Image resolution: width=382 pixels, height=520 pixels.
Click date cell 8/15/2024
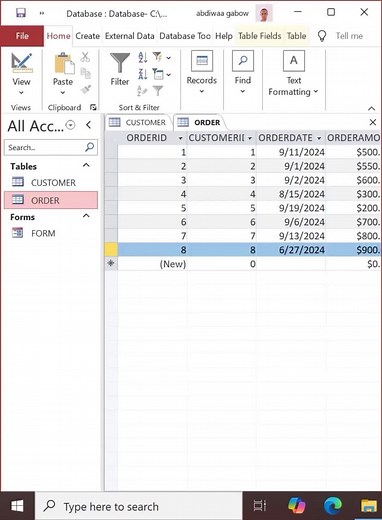291,194
